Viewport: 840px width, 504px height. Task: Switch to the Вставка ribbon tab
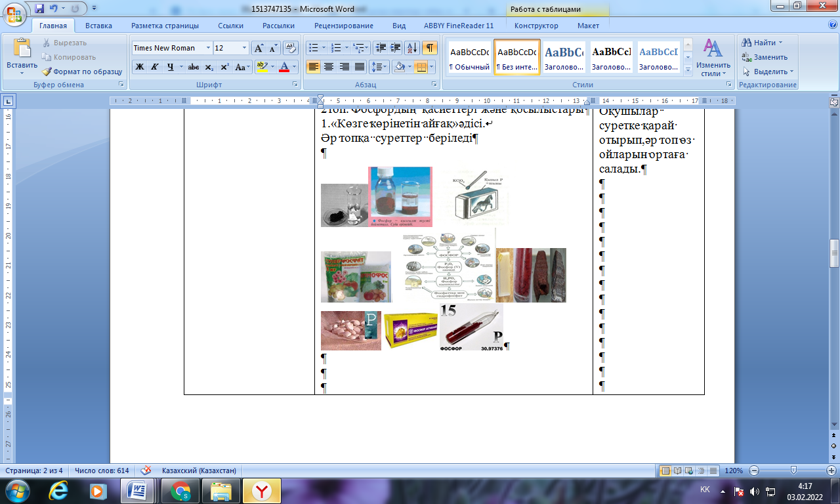[x=98, y=26]
